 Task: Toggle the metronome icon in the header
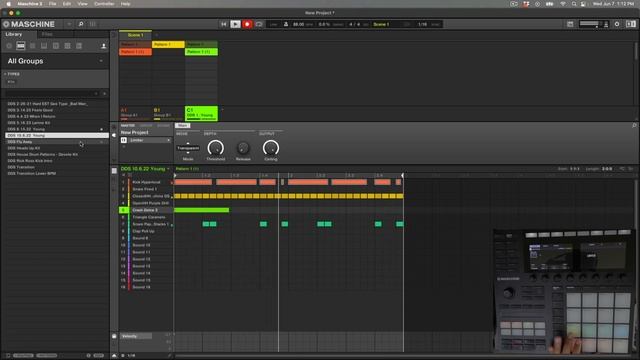pos(286,24)
